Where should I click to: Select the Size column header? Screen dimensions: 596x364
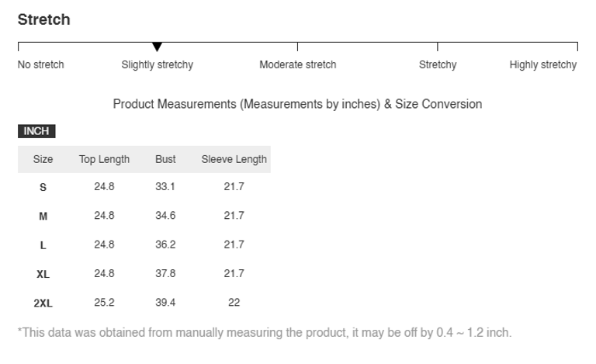point(43,159)
